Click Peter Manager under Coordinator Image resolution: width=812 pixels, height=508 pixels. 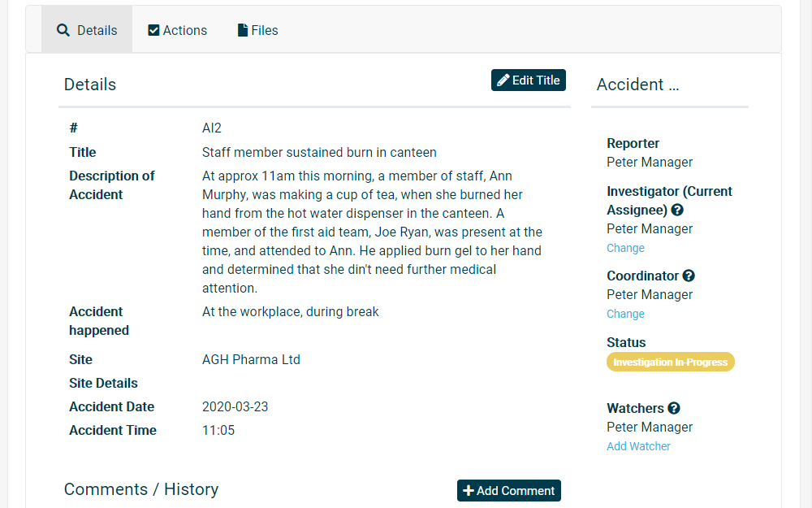tap(650, 294)
